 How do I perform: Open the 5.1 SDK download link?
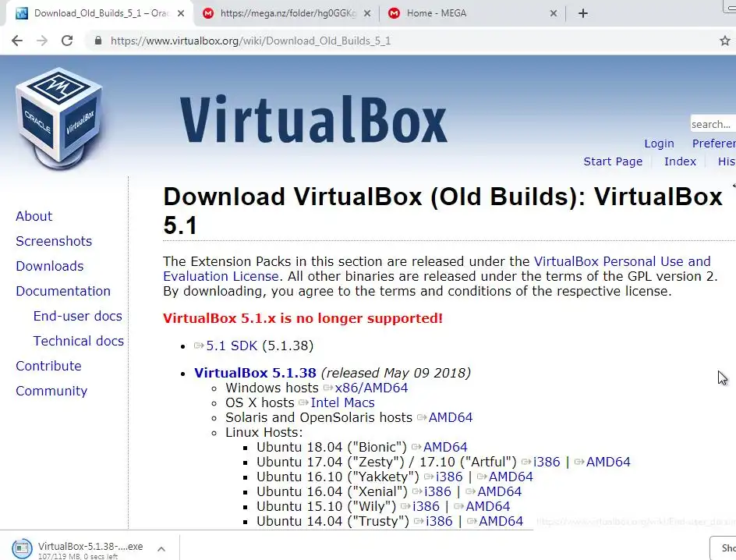[x=232, y=346]
